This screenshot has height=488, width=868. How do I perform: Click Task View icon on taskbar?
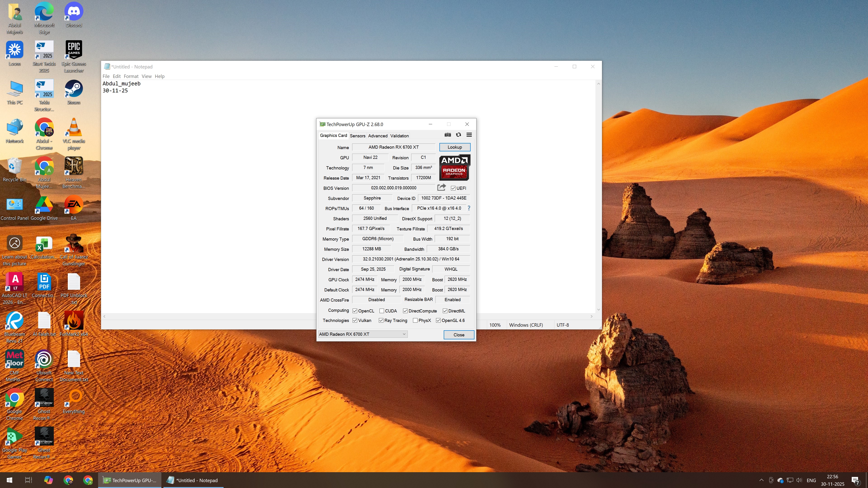pyautogui.click(x=29, y=480)
